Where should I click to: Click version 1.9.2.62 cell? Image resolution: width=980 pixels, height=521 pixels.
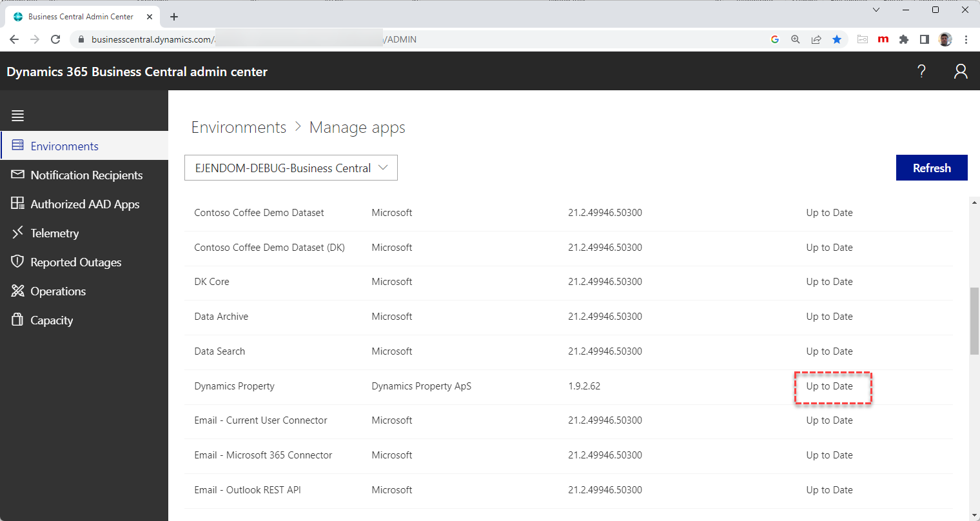[584, 386]
